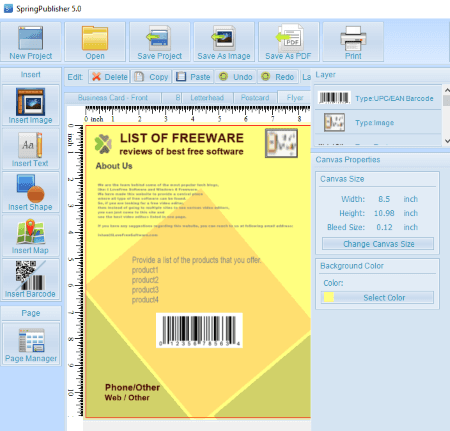This screenshot has height=431, width=450.
Task: Click the Change Canvas Size button
Action: click(x=378, y=244)
